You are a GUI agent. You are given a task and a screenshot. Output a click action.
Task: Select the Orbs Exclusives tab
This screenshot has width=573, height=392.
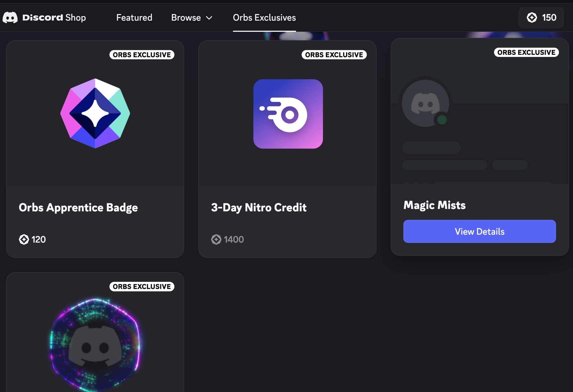pos(264,18)
